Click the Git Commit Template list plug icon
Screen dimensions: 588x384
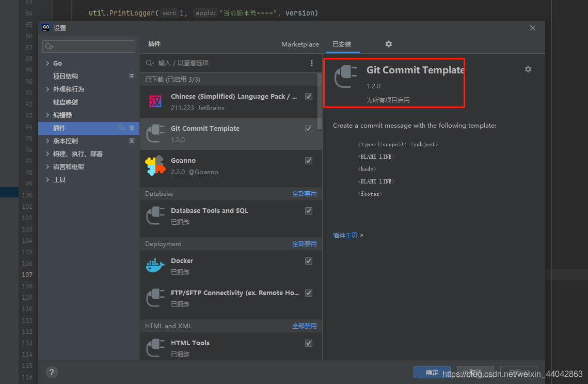coord(155,134)
